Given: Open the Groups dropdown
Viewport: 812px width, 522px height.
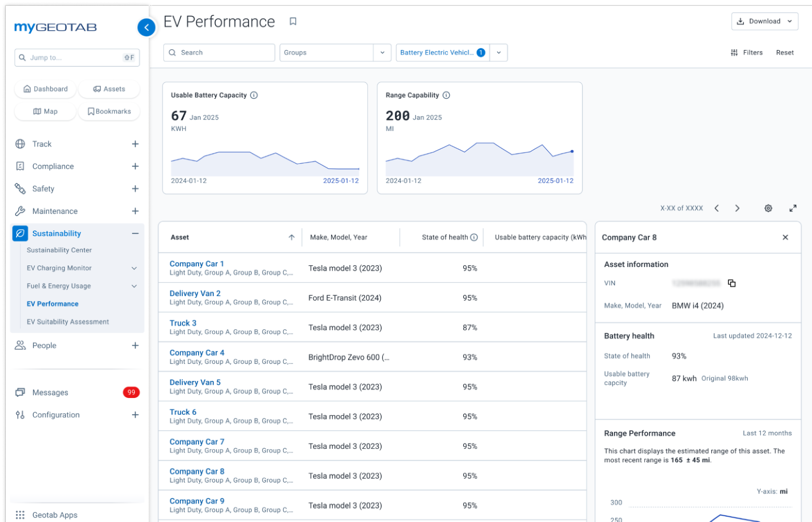Looking at the screenshot, I should pyautogui.click(x=382, y=52).
